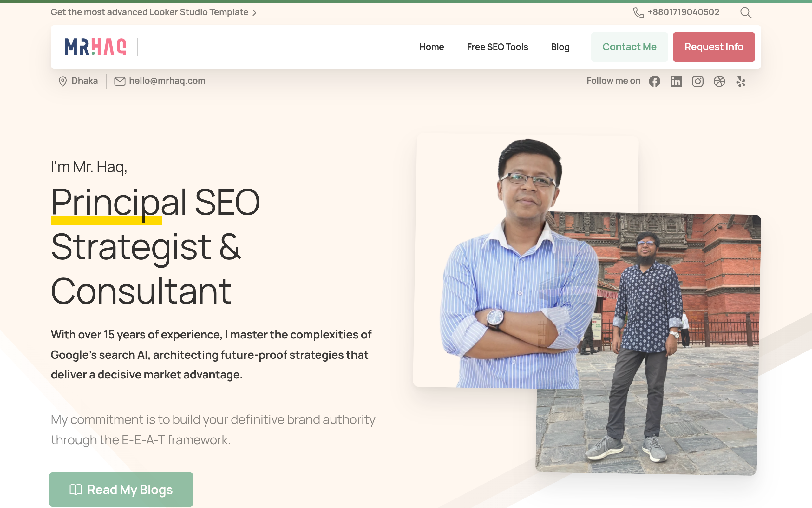This screenshot has width=812, height=508.
Task: Click the Read My Blogs button
Action: [x=121, y=490]
